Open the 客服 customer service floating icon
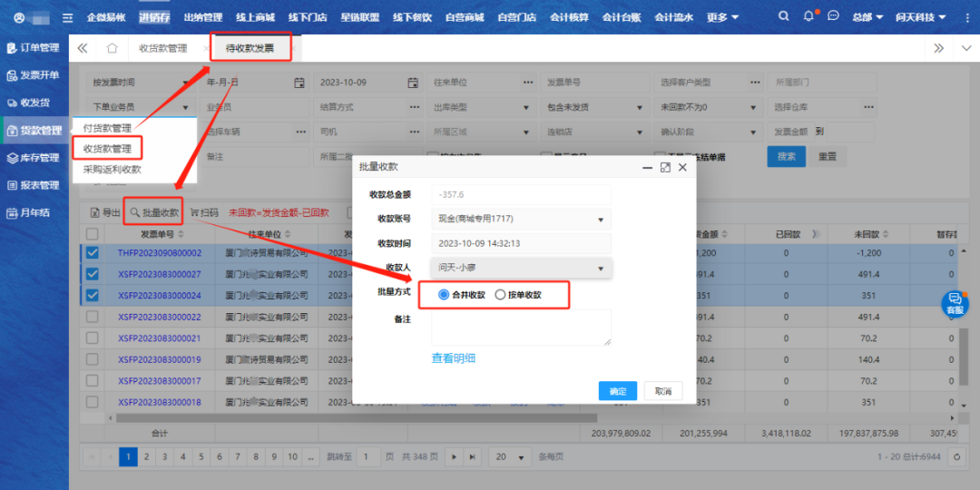The image size is (980, 490). click(954, 303)
